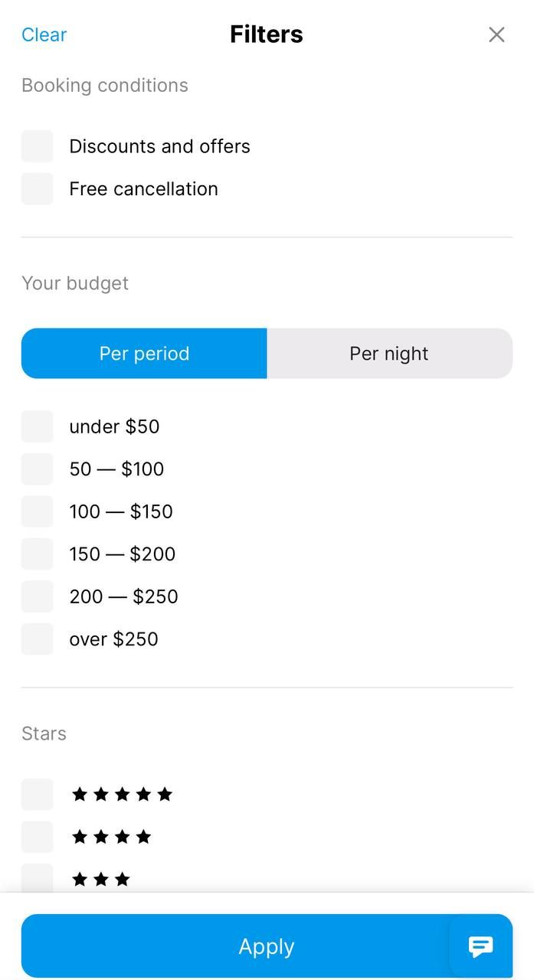The height and width of the screenshot is (980, 534).
Task: Tap the stars beside the four-star filter
Action: pos(112,836)
